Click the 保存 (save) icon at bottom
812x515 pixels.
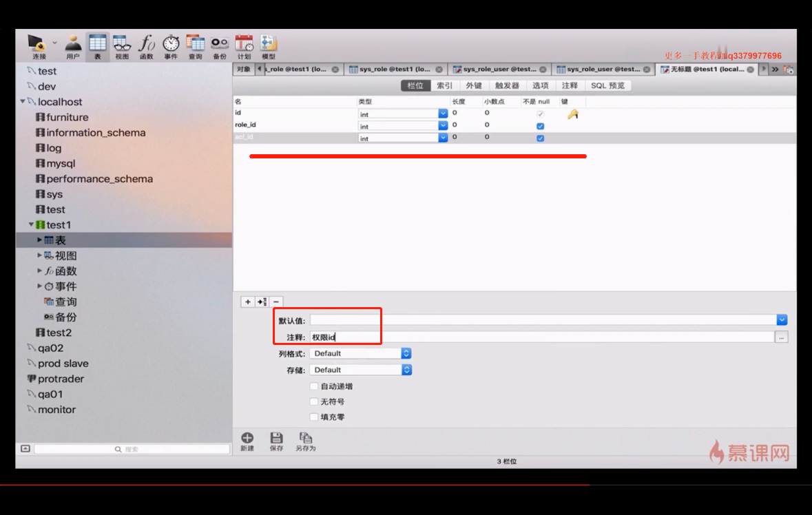[277, 441]
